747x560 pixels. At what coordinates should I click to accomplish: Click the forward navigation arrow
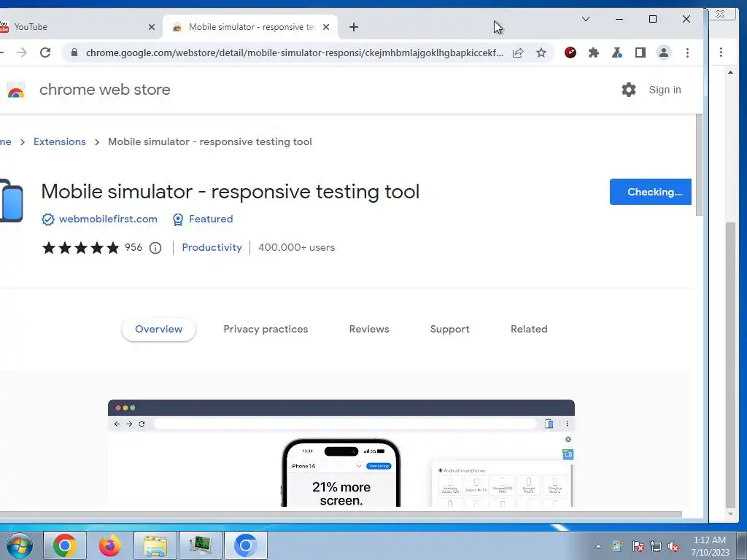pyautogui.click(x=22, y=52)
